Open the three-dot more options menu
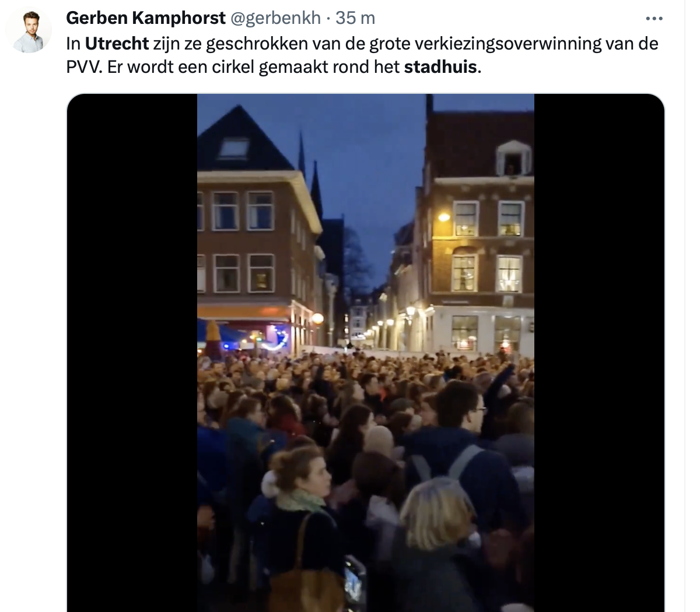Screen dimensions: 700x612 coord(654,19)
